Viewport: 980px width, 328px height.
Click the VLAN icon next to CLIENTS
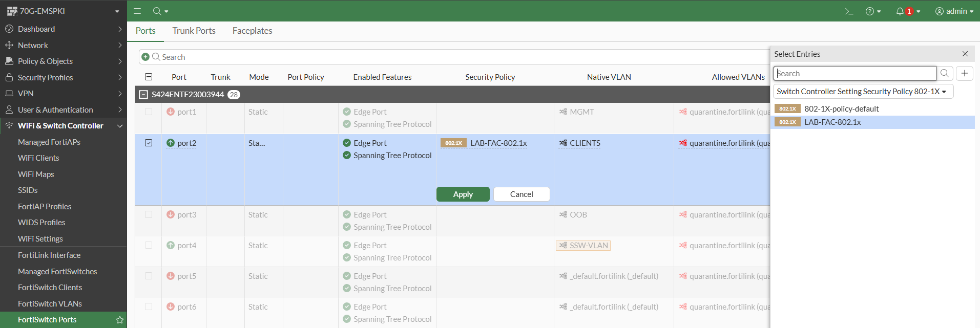(563, 143)
